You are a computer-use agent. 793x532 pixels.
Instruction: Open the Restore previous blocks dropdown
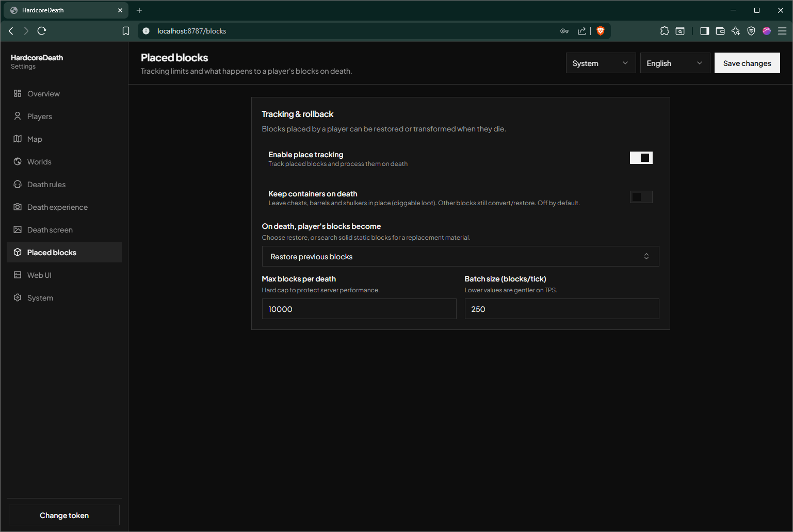461,256
